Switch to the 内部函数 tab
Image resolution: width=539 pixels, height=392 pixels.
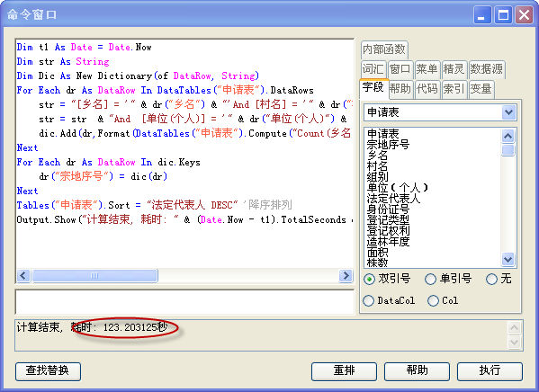tap(384, 49)
